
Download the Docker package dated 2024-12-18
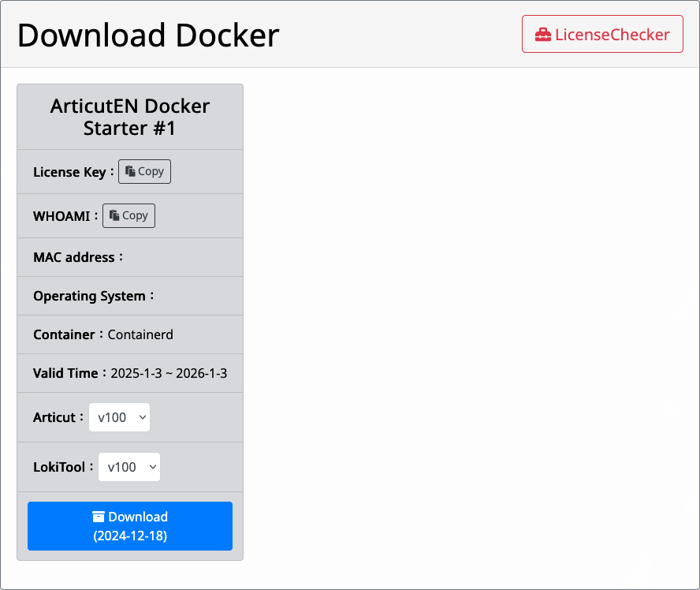point(130,525)
